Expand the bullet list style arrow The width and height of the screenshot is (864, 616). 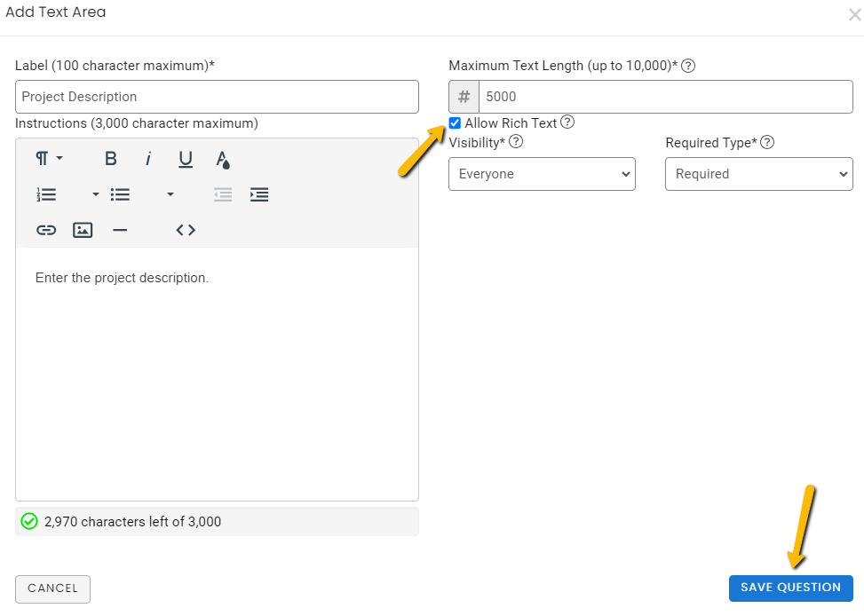170,194
